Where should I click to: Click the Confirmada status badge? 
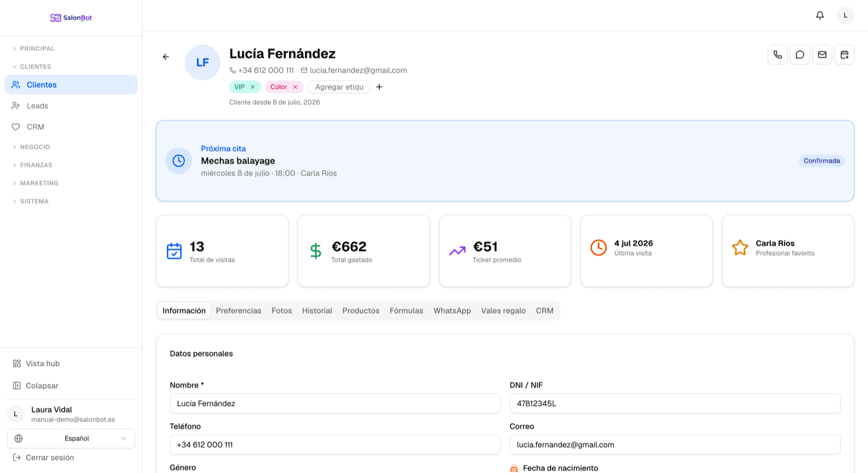point(821,161)
